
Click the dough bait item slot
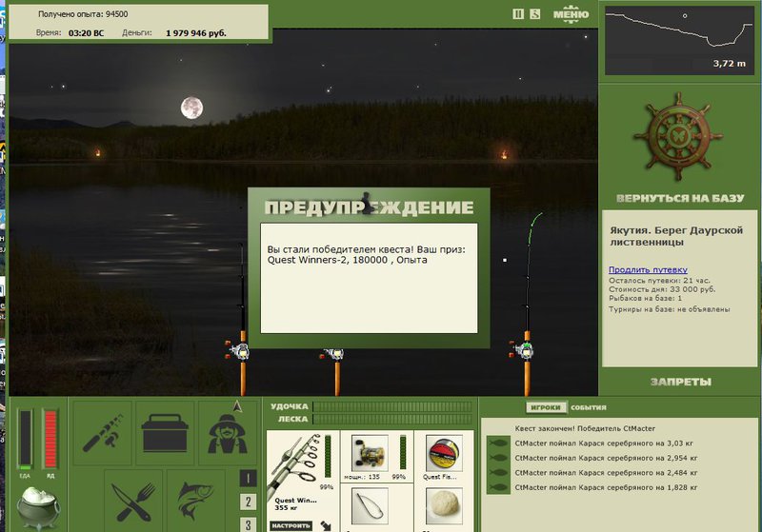pos(444,506)
